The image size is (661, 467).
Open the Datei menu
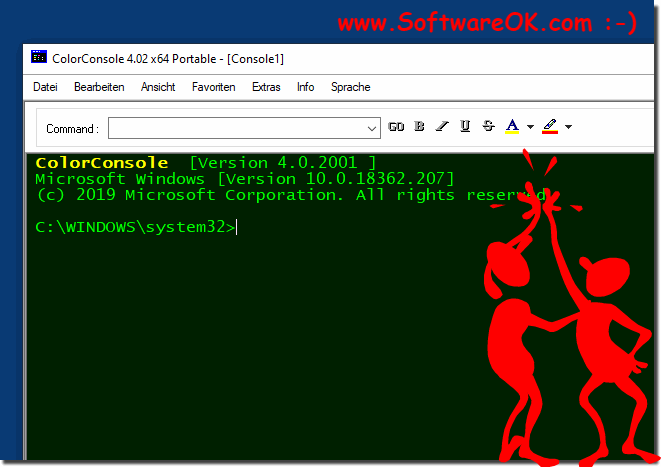coord(45,87)
